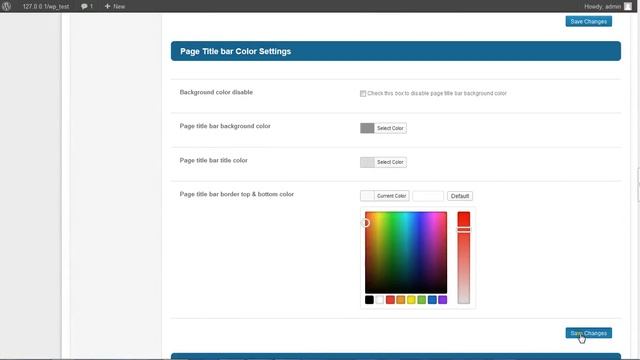This screenshot has width=640, height=360.
Task: Click the Page Title bar Color Settings header
Action: click(x=396, y=51)
